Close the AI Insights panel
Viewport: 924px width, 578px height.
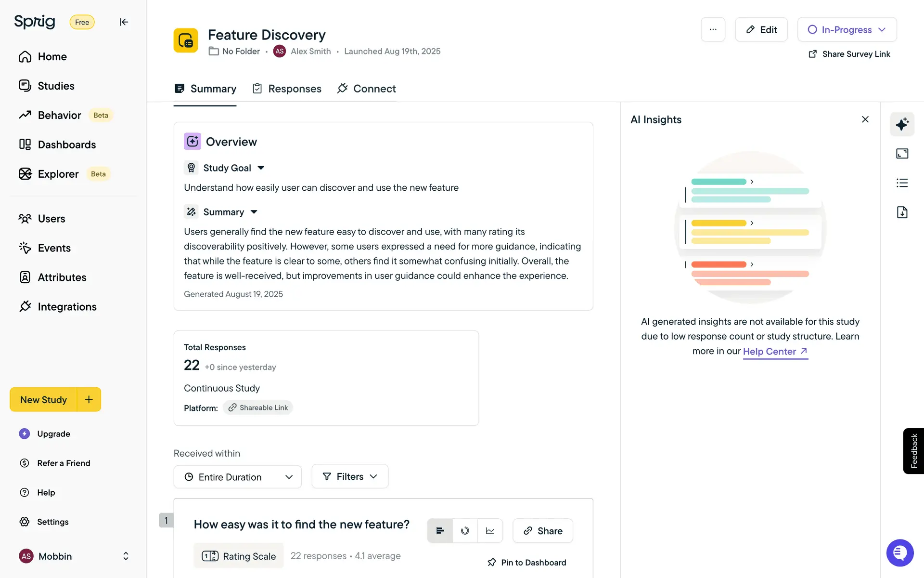(865, 119)
